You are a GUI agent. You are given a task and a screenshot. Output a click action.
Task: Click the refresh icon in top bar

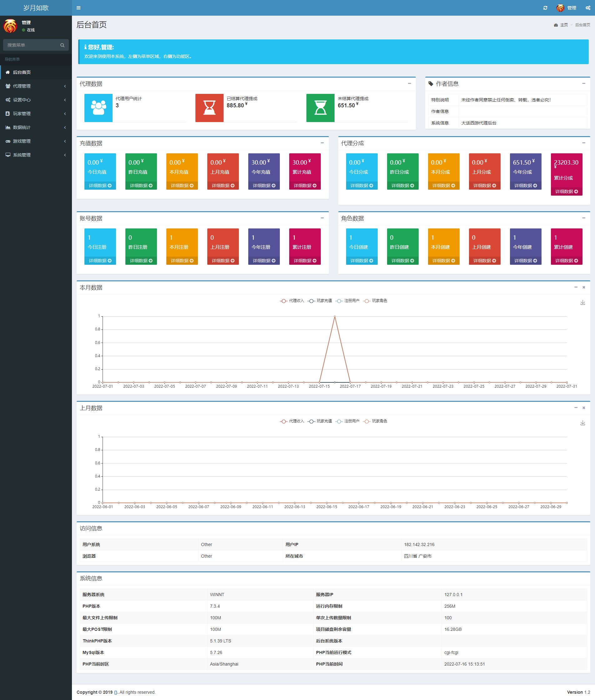[545, 8]
